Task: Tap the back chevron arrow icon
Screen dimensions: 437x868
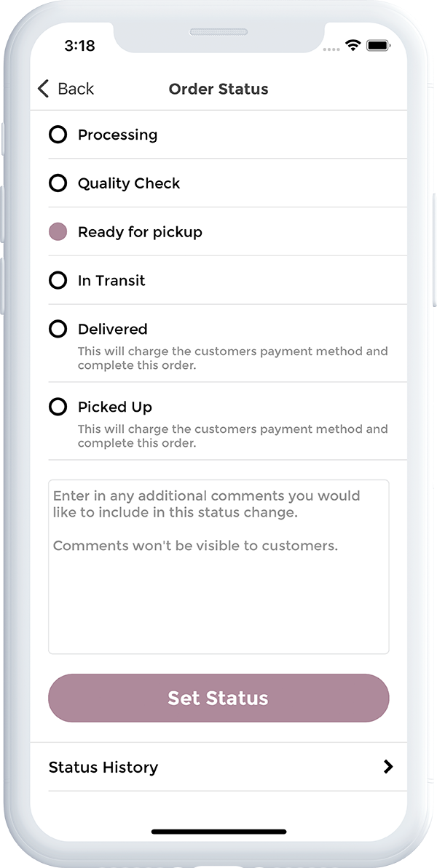Action: point(44,89)
